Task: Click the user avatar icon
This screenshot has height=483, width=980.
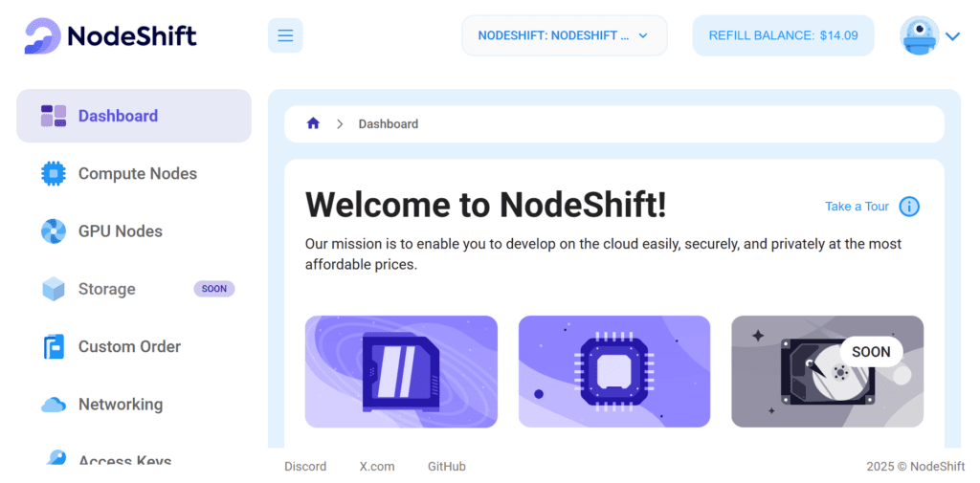Action: pos(919,36)
